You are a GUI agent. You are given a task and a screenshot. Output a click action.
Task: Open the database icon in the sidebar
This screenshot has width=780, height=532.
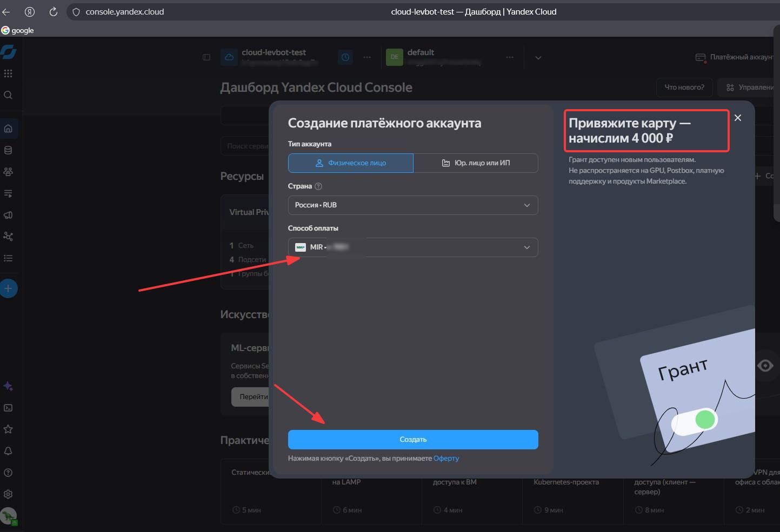8,150
